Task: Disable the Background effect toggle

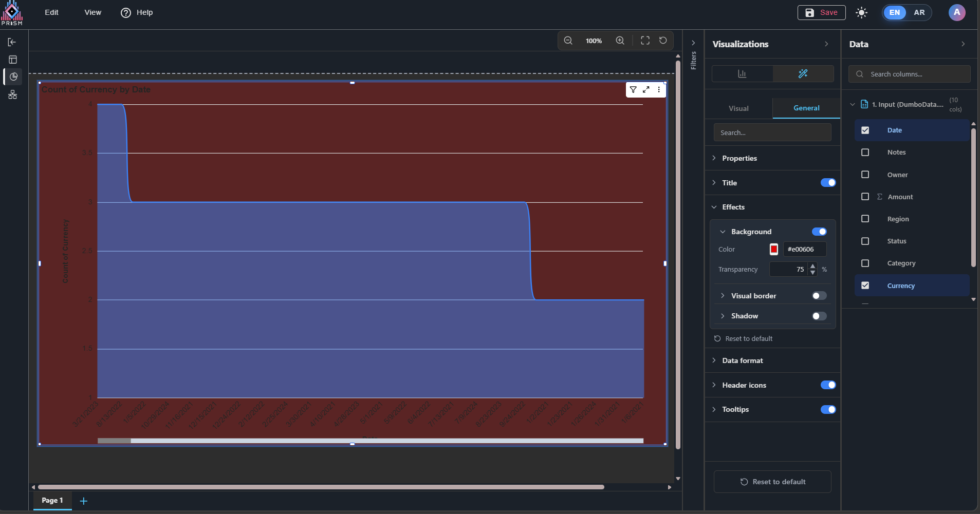Action: (x=819, y=232)
